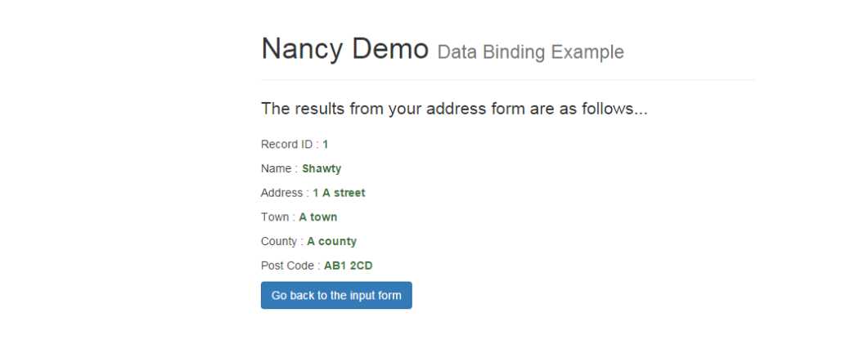Click the results from your address form text
868x344 pixels.
[x=454, y=109]
